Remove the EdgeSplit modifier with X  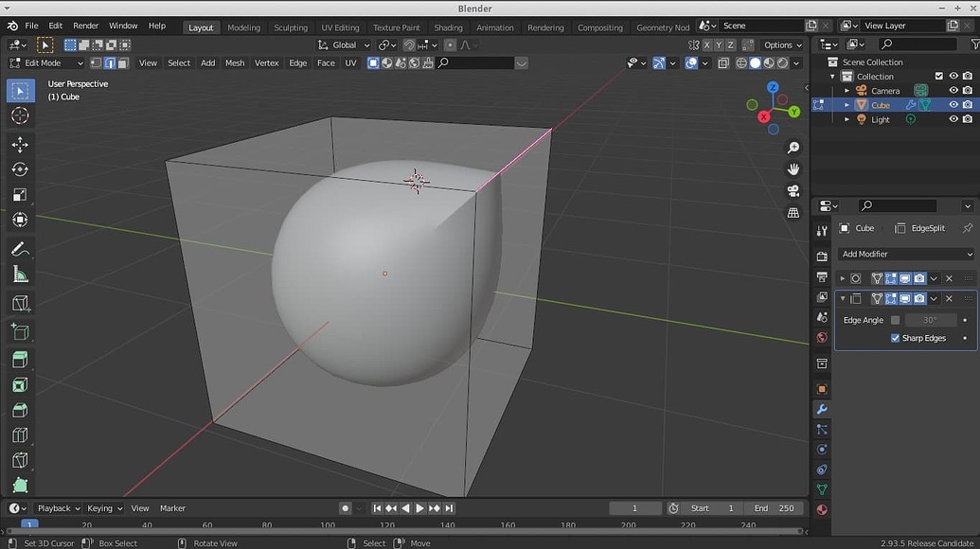[x=949, y=299]
